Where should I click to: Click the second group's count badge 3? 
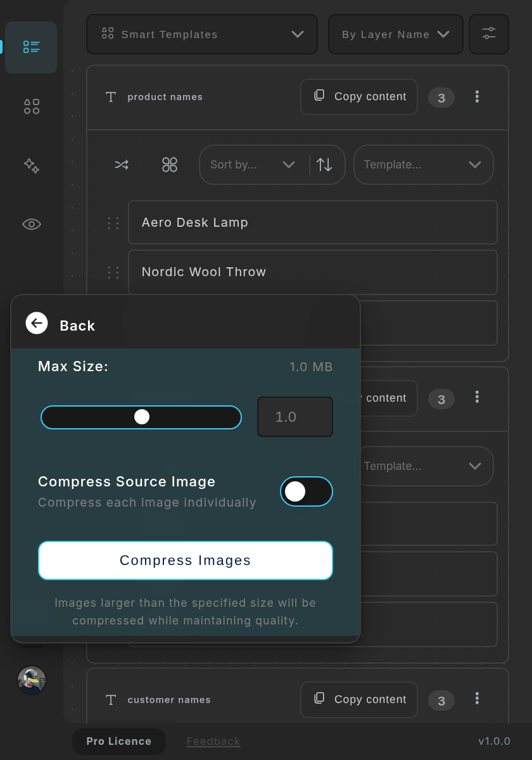(441, 399)
